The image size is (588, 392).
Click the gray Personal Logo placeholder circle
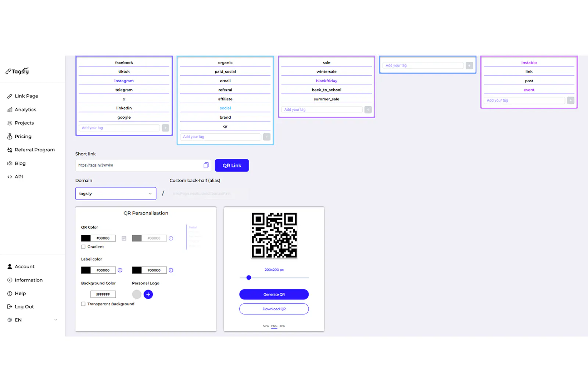tap(137, 294)
